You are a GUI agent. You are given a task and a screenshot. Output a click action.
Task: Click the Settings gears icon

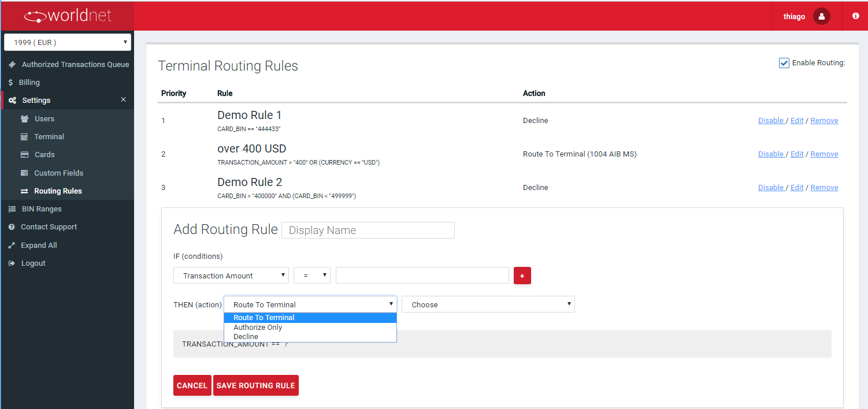[13, 101]
